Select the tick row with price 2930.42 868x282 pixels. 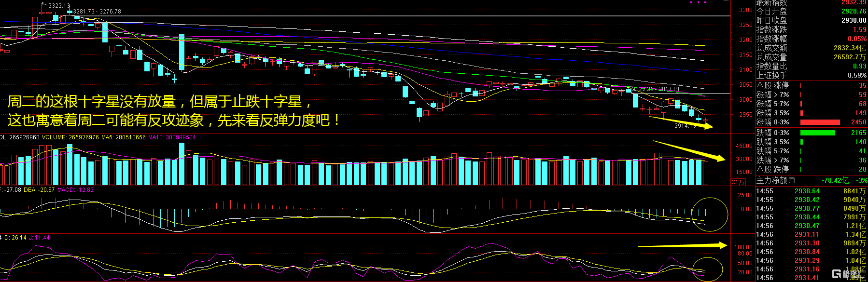click(x=811, y=200)
